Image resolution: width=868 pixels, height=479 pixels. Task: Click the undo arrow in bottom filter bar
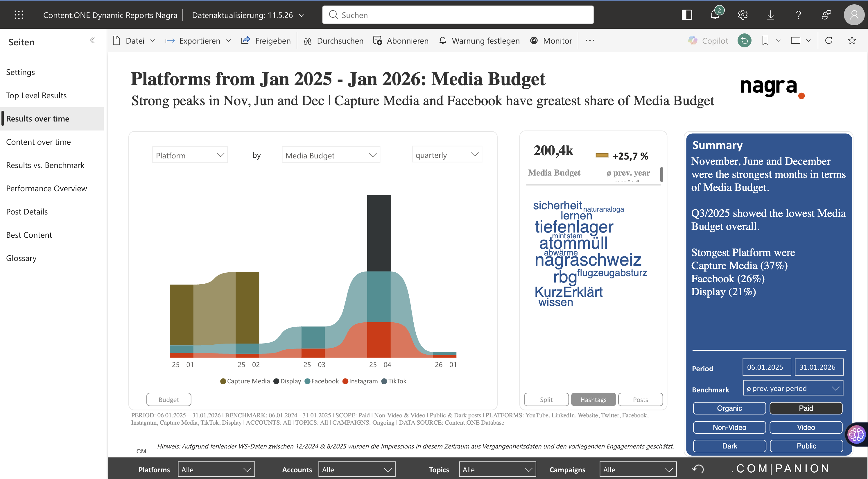coord(698,469)
